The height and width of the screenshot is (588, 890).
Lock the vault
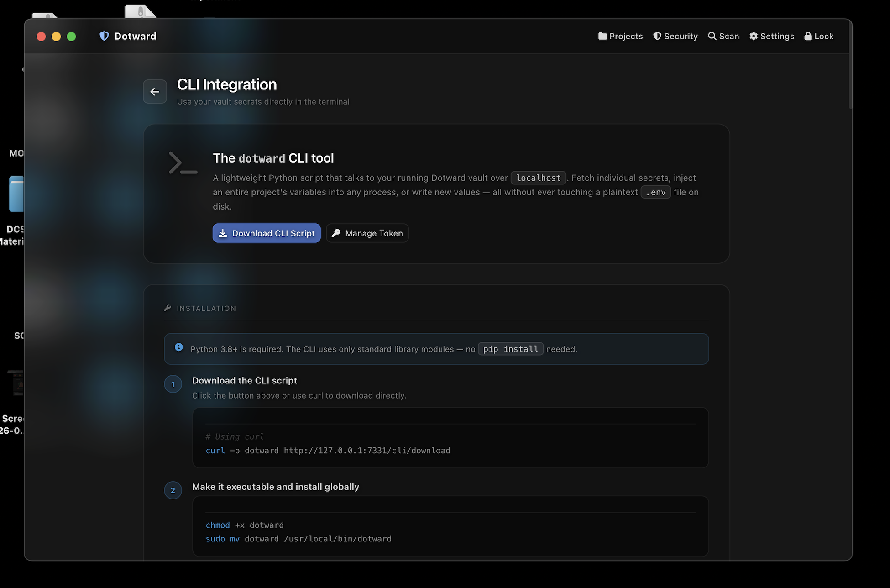(819, 36)
